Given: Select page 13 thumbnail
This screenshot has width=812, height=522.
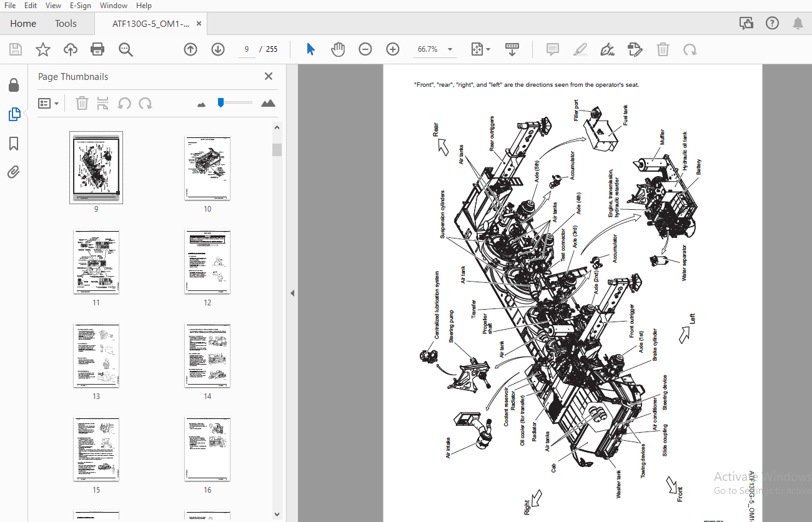Looking at the screenshot, I should coord(96,355).
